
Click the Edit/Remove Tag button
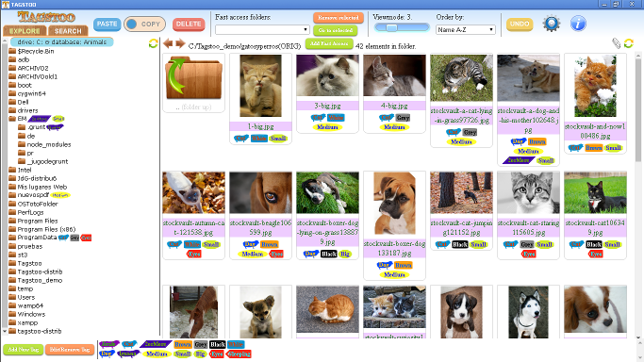[x=70, y=350]
